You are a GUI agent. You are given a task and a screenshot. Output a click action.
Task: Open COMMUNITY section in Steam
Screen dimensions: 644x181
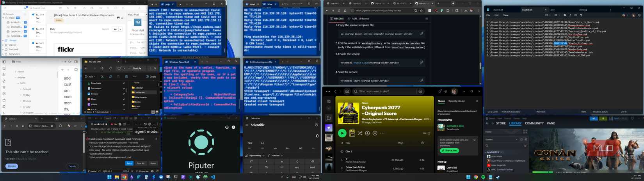[534, 123]
